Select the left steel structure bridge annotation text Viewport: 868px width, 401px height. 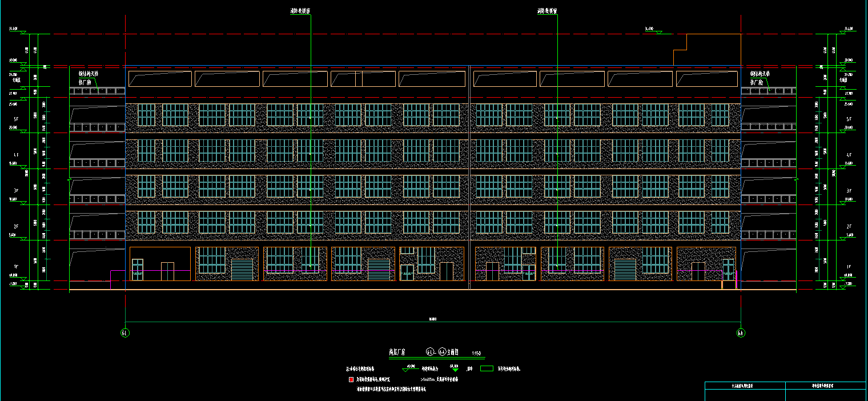89,78
